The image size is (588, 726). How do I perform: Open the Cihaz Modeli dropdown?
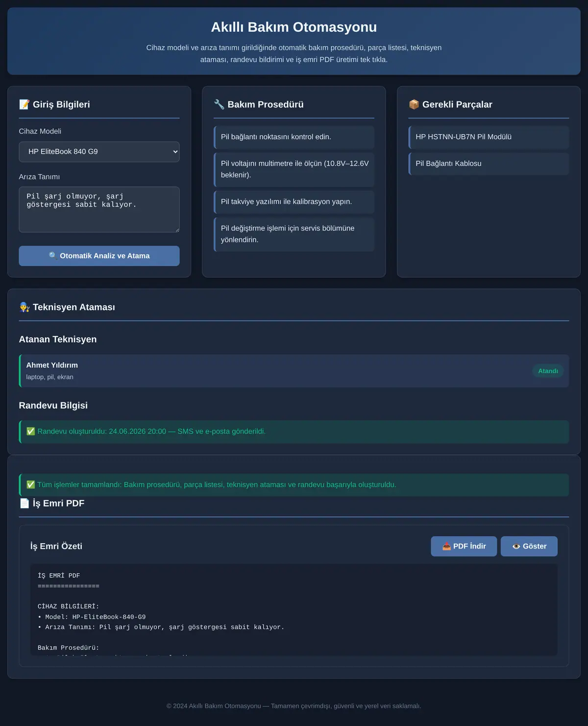pyautogui.click(x=99, y=152)
